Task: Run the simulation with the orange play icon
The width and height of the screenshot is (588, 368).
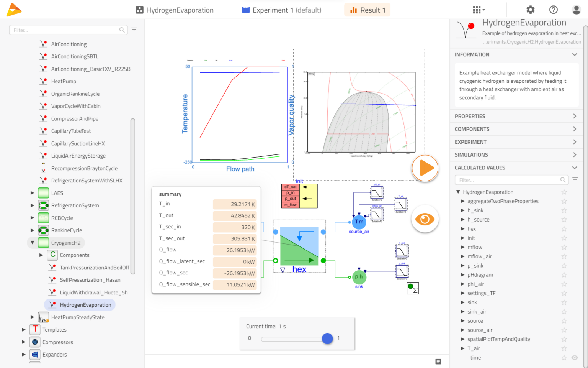Action: [x=425, y=168]
